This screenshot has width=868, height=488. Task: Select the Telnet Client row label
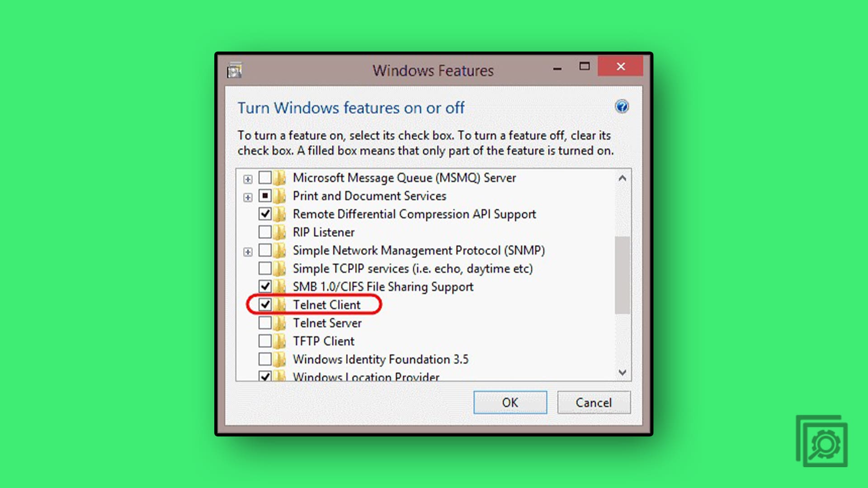(326, 305)
